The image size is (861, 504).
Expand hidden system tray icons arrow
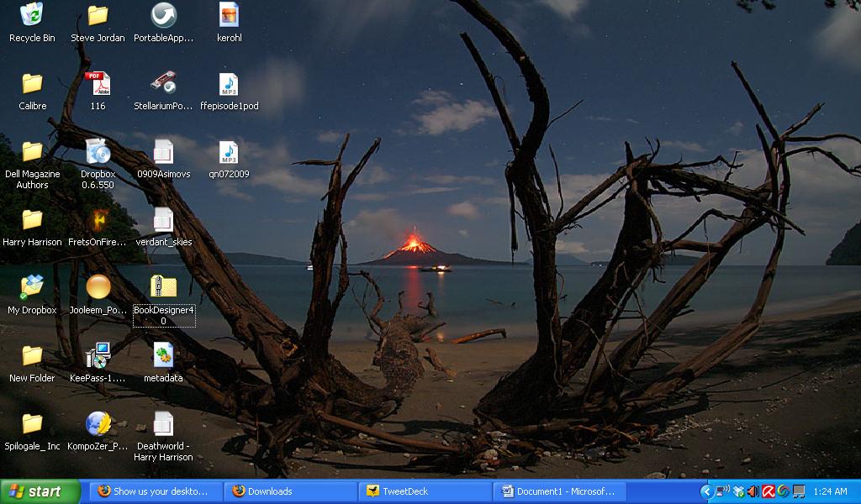[x=706, y=491]
